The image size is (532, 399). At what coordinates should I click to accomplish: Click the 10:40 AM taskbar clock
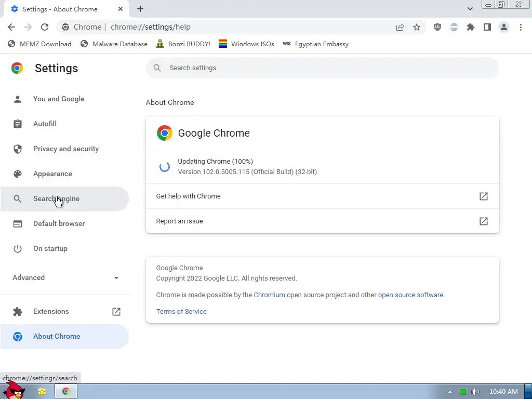point(503,392)
